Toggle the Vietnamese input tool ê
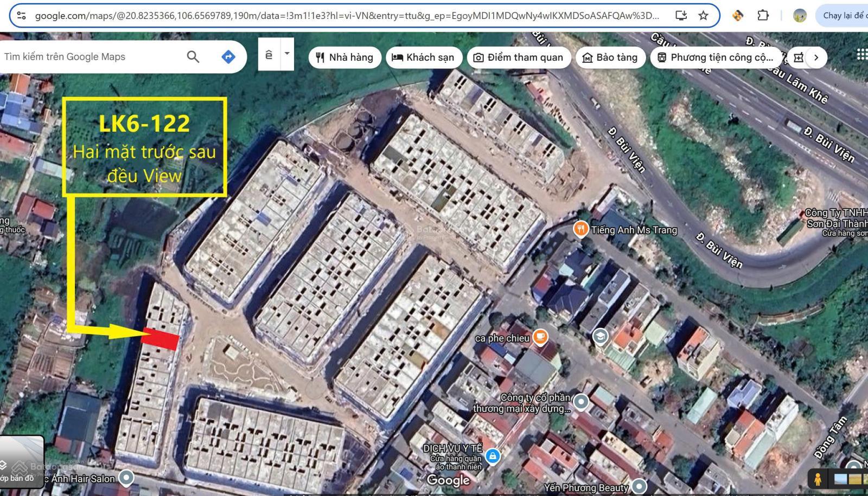Screen dimensions: 868x496 point(269,55)
